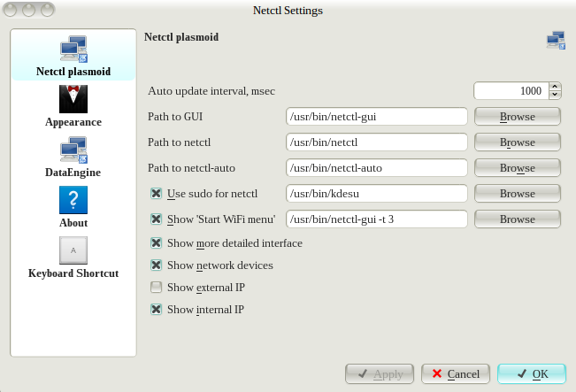Image resolution: width=576 pixels, height=392 pixels.
Task: Click the window menu button in titlebar
Action: [10, 11]
